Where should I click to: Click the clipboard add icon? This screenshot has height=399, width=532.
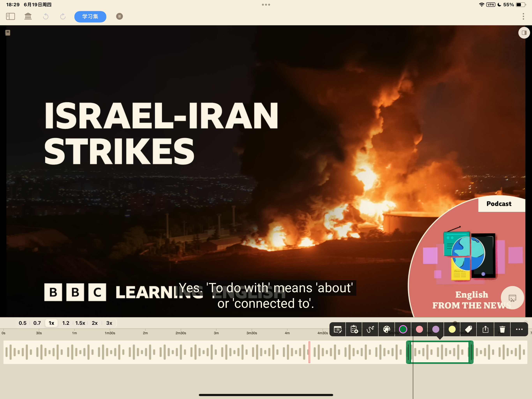354,329
